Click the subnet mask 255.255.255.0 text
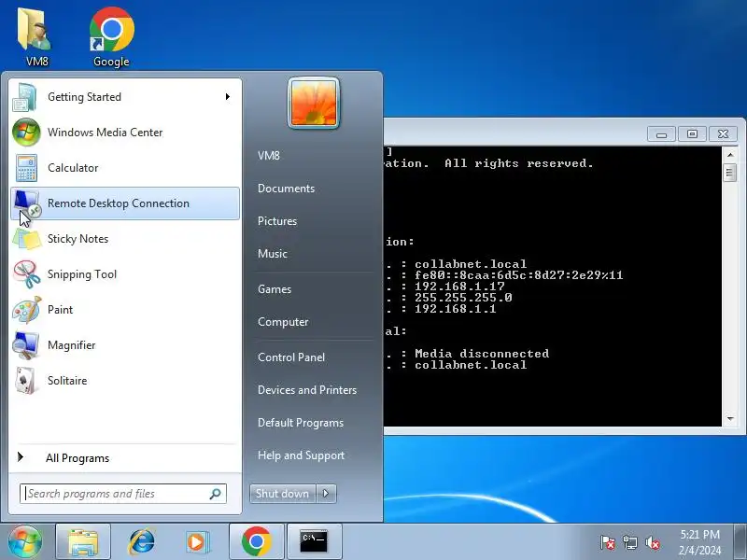 [x=463, y=298]
